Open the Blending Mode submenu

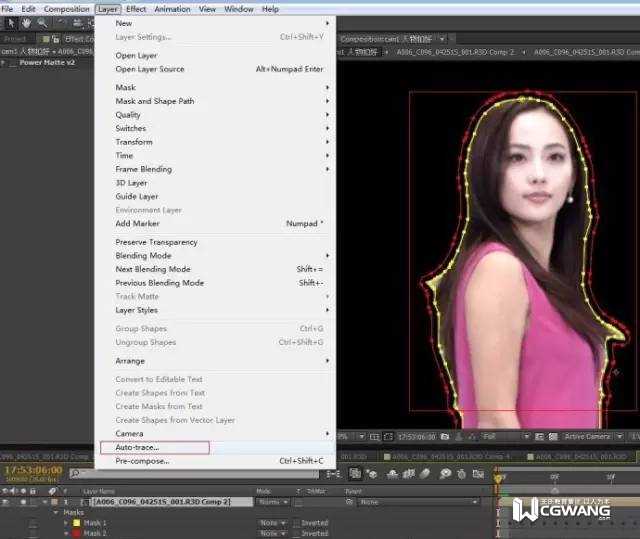(x=216, y=256)
